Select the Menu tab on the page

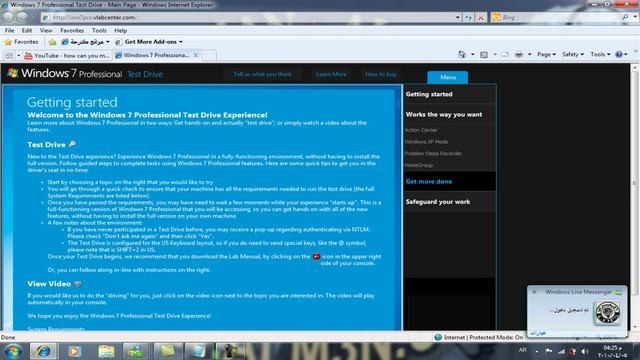tap(448, 77)
